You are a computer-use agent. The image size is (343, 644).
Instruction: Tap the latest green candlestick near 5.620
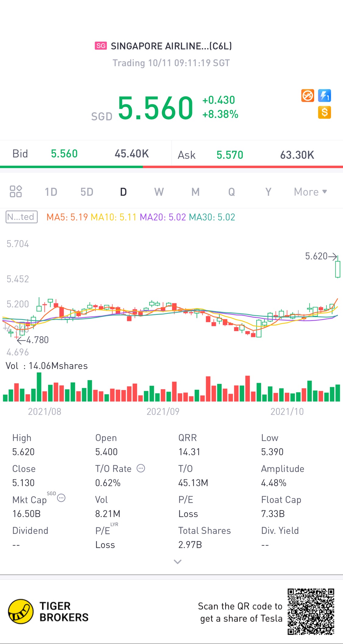(338, 267)
